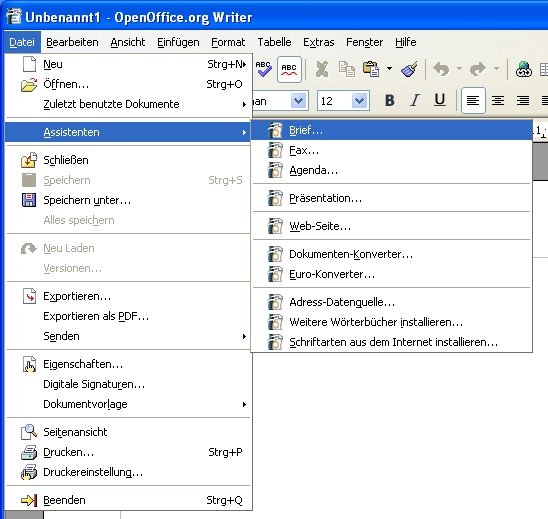Open the Bearbeiten menu
This screenshot has width=548, height=519.
[72, 42]
